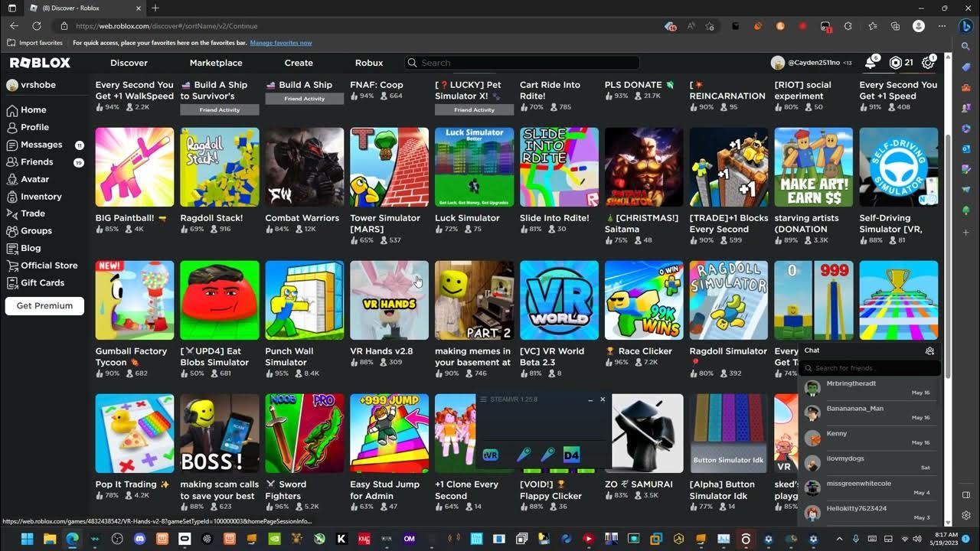Open @Cayden2511no account link

pyautogui.click(x=810, y=63)
